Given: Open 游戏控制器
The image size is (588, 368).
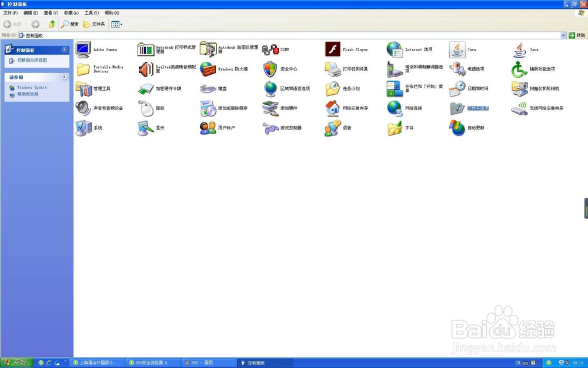Looking at the screenshot, I should pos(282,128).
